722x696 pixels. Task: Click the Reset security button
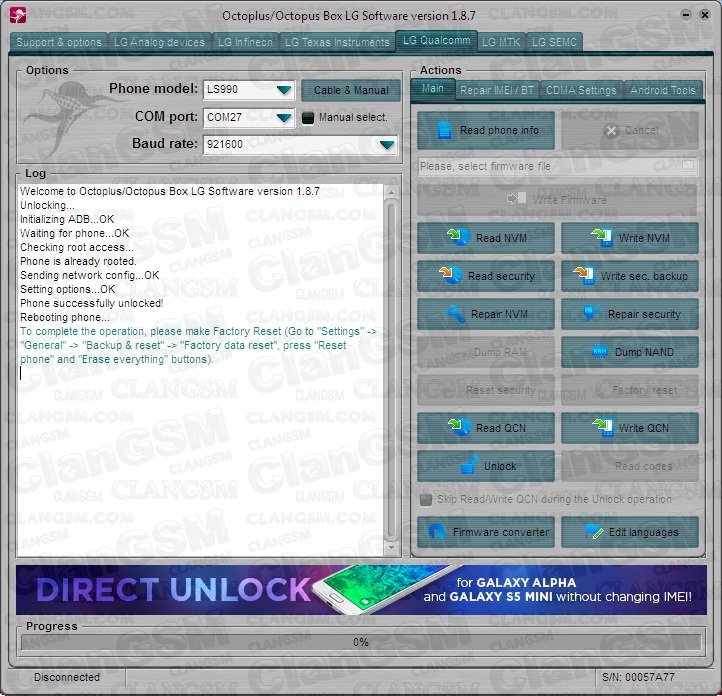coord(486,390)
